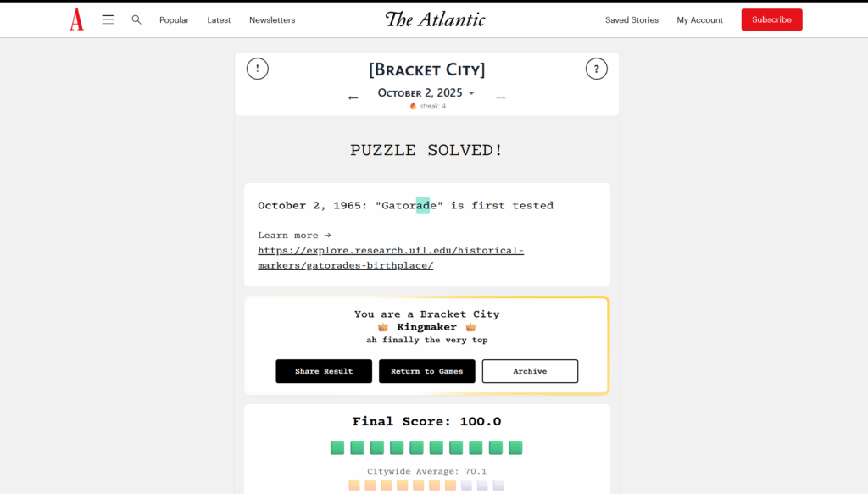Click the search icon
Screen dimensions: 868x494
click(136, 19)
